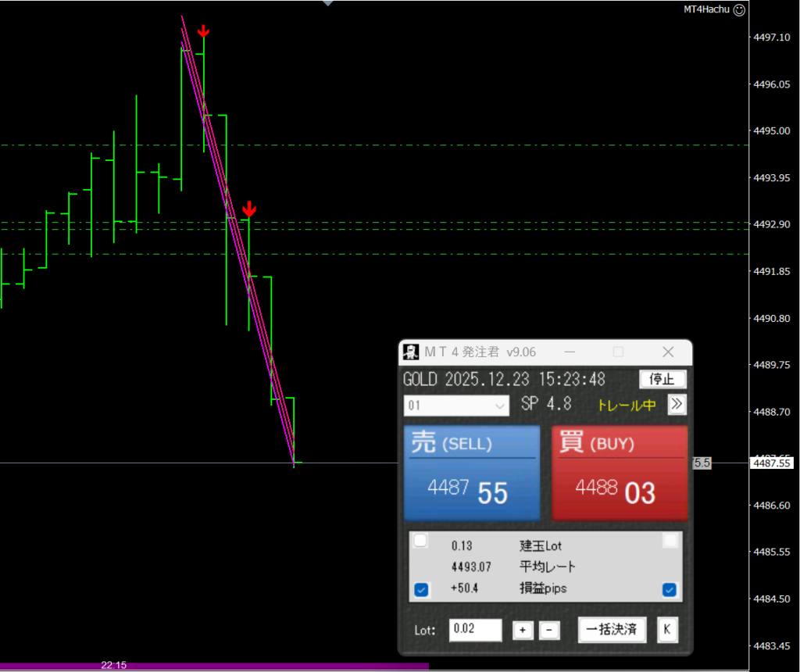Click the upper red down-arrow signal on chart

pos(203,31)
